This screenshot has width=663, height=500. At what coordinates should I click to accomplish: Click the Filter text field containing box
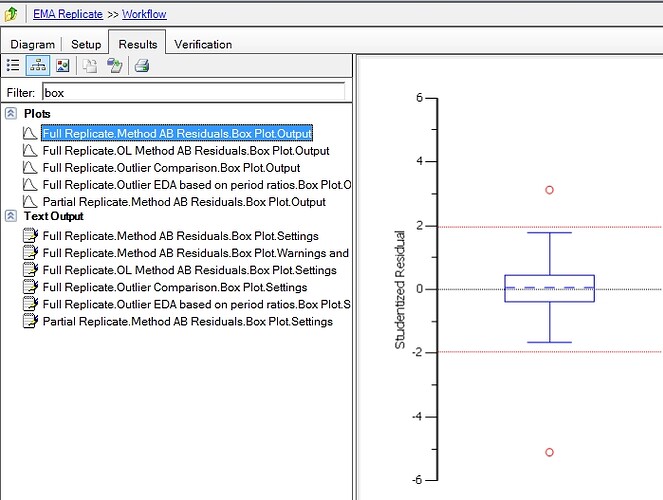tap(194, 92)
